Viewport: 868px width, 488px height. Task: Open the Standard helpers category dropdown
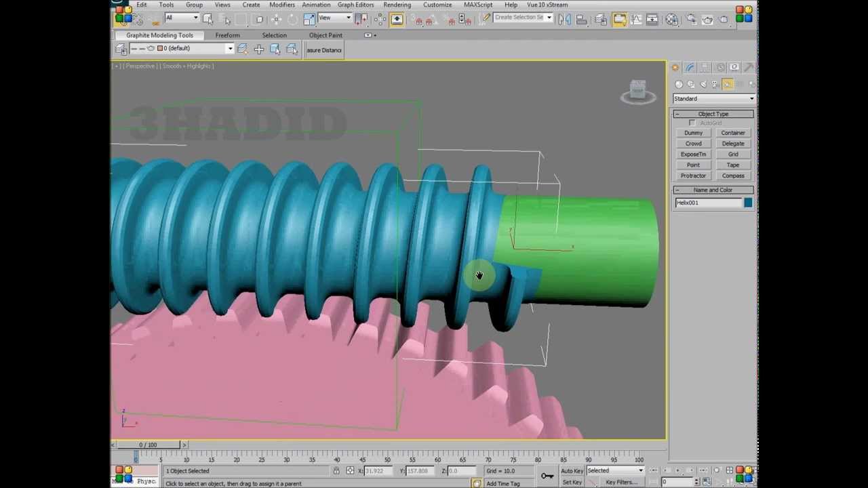(x=713, y=98)
